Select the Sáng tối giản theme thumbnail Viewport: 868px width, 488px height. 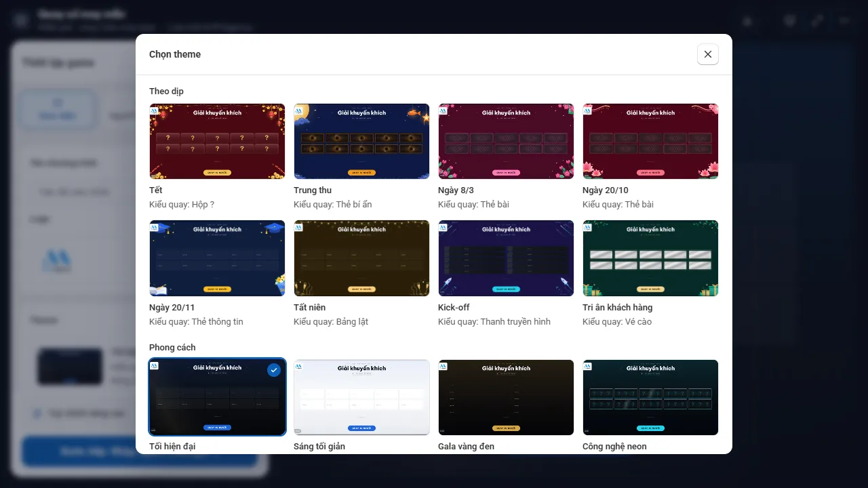361,397
